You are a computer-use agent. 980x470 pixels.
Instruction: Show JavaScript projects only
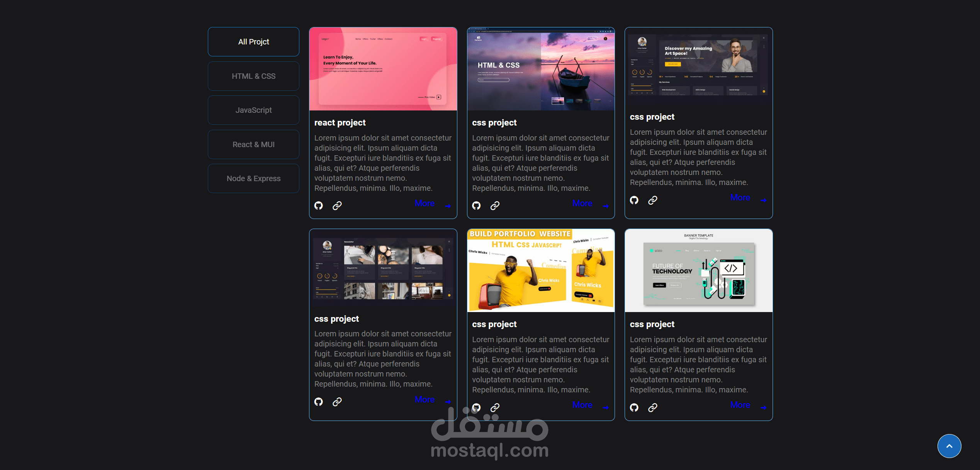click(253, 110)
